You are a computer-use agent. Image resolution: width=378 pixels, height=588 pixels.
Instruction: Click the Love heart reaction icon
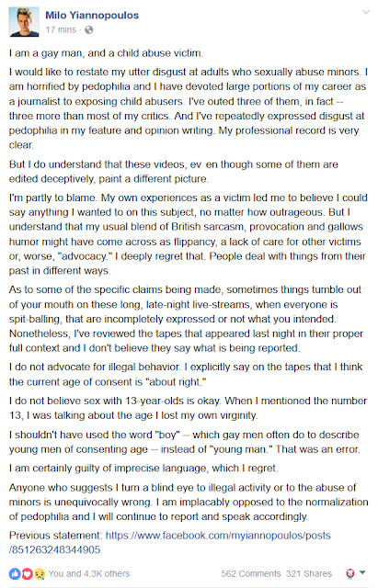pos(27,573)
